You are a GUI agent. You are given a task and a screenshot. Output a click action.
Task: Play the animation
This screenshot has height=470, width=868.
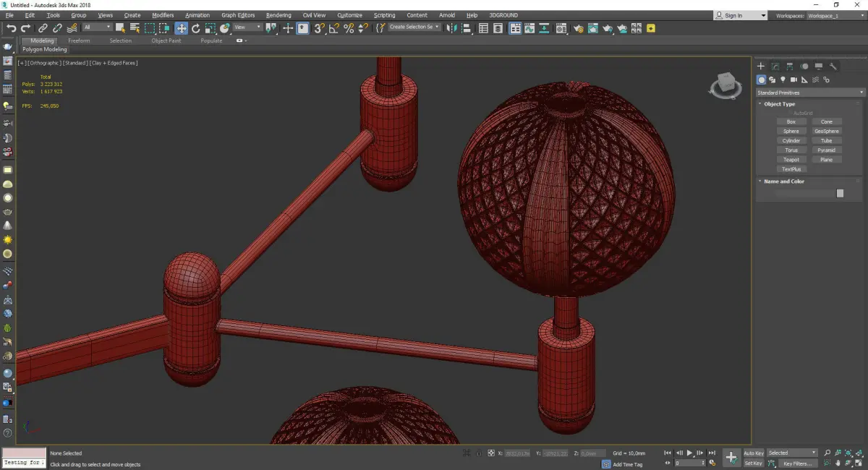689,453
